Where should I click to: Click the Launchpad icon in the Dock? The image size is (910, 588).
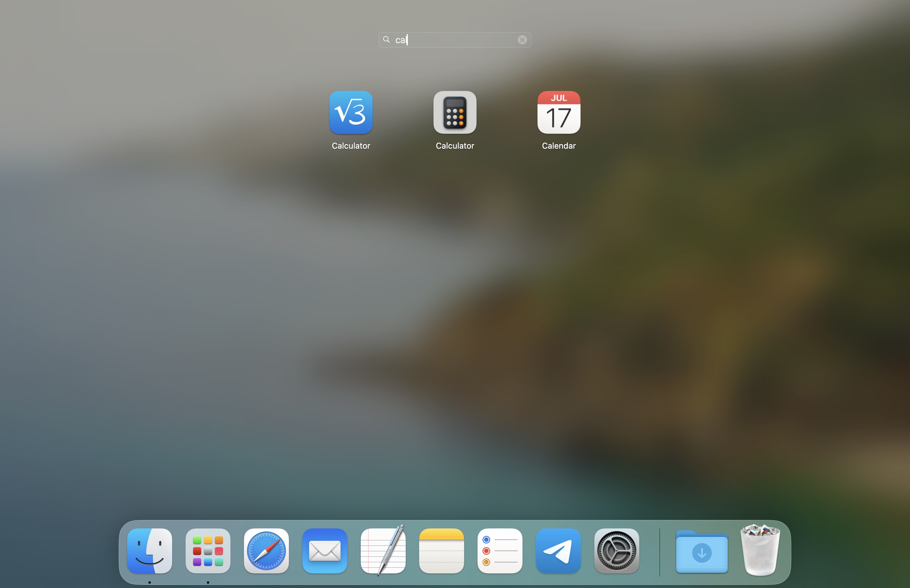[208, 551]
